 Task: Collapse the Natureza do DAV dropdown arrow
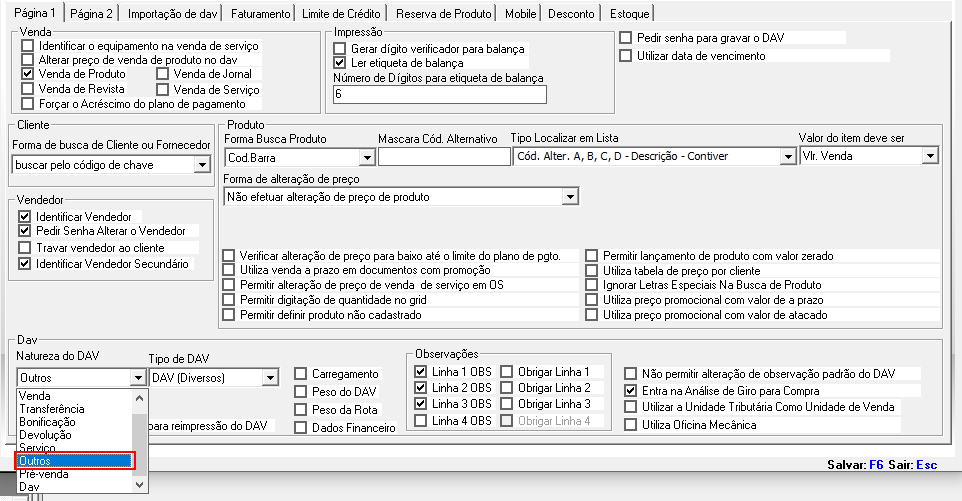(138, 378)
